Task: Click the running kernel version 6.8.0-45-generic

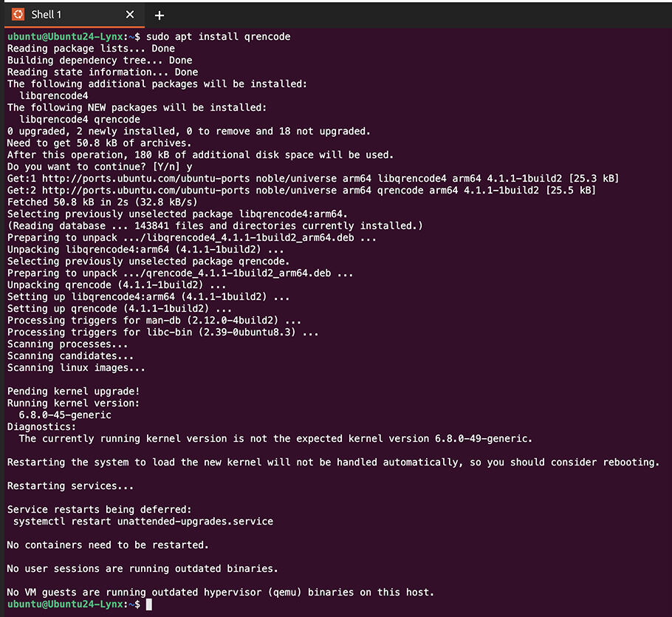Action: pyautogui.click(x=65, y=415)
